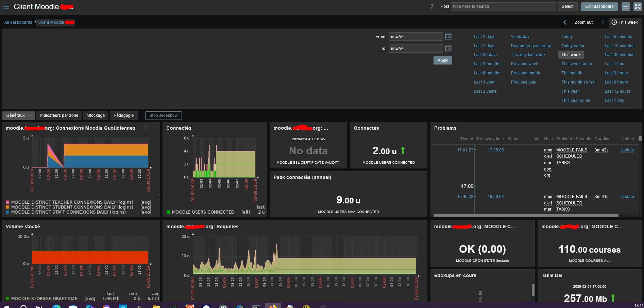644x308 pixels.
Task: Click the Apply time range button
Action: tap(442, 60)
